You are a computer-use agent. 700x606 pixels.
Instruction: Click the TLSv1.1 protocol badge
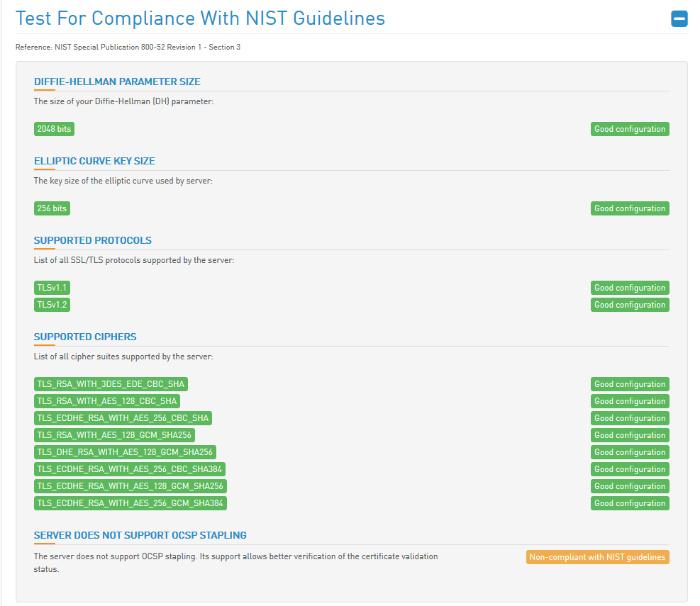pyautogui.click(x=52, y=288)
